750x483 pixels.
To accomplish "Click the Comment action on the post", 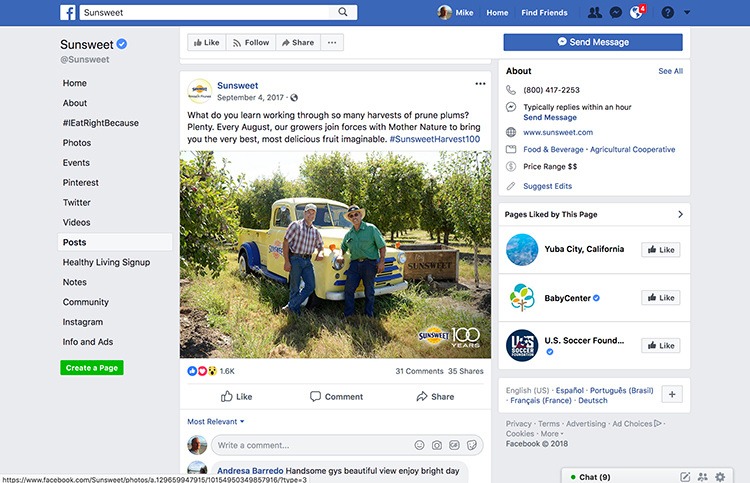I will point(336,396).
